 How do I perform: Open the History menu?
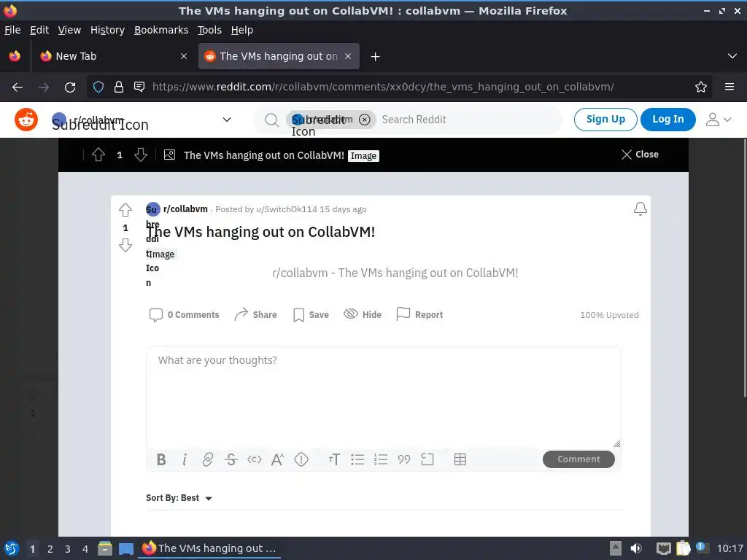point(107,30)
